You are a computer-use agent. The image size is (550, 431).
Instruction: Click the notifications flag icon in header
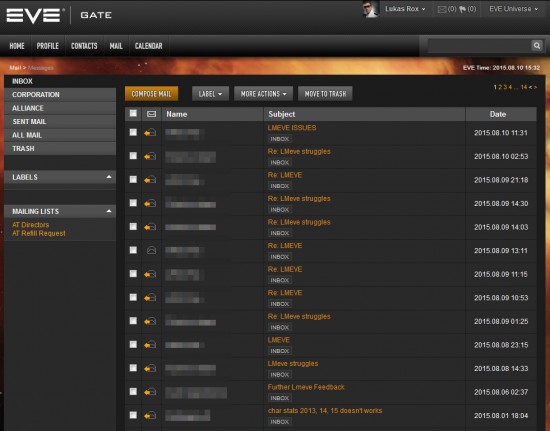462,9
